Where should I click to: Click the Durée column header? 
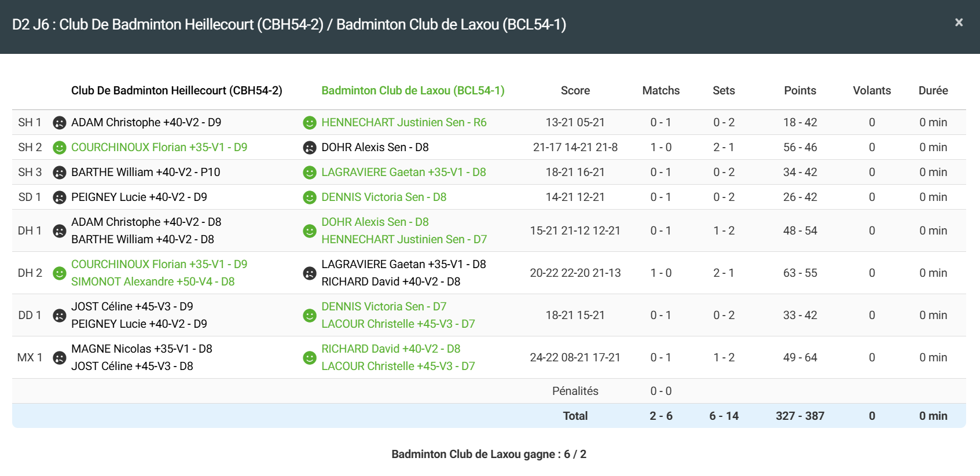(933, 90)
